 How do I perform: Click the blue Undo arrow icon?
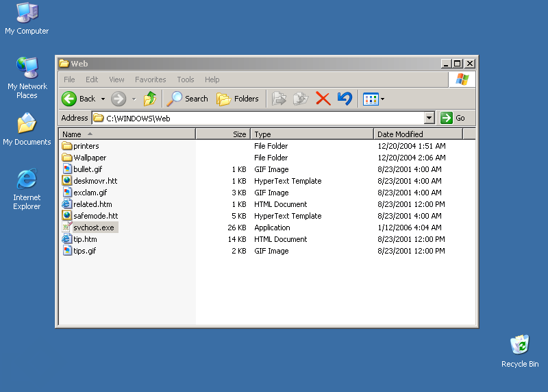click(345, 99)
